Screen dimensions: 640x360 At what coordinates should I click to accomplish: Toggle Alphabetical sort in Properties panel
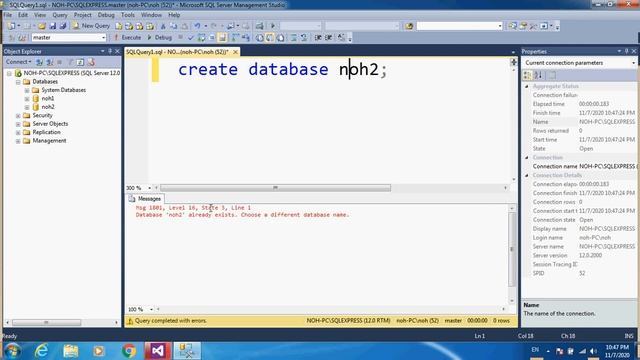point(538,76)
